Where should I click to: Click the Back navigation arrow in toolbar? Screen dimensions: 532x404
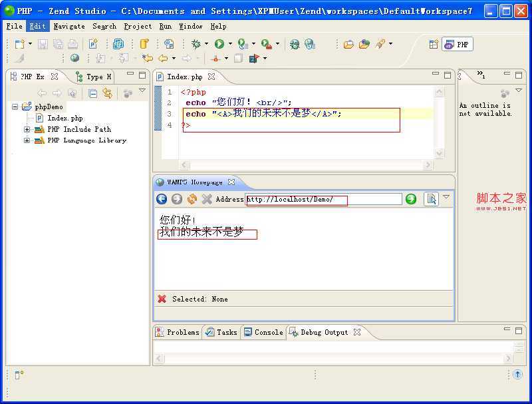pos(163,59)
